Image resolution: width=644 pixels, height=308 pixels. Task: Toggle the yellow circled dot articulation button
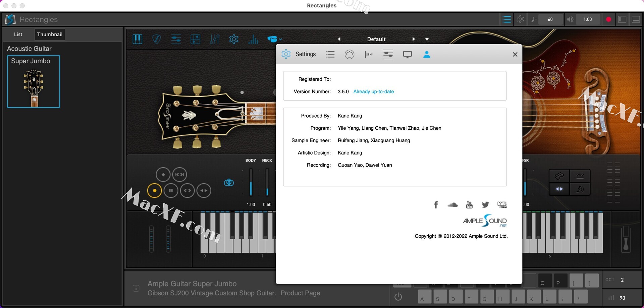pyautogui.click(x=155, y=191)
